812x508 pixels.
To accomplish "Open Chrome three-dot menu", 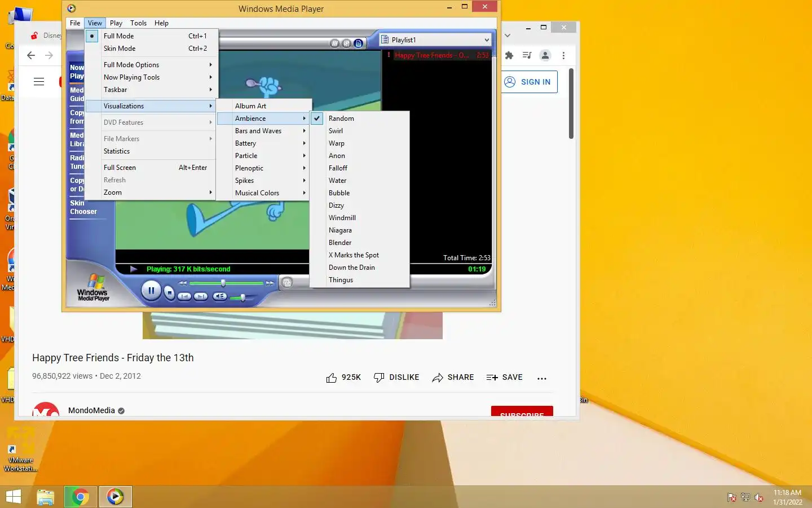I will point(563,55).
